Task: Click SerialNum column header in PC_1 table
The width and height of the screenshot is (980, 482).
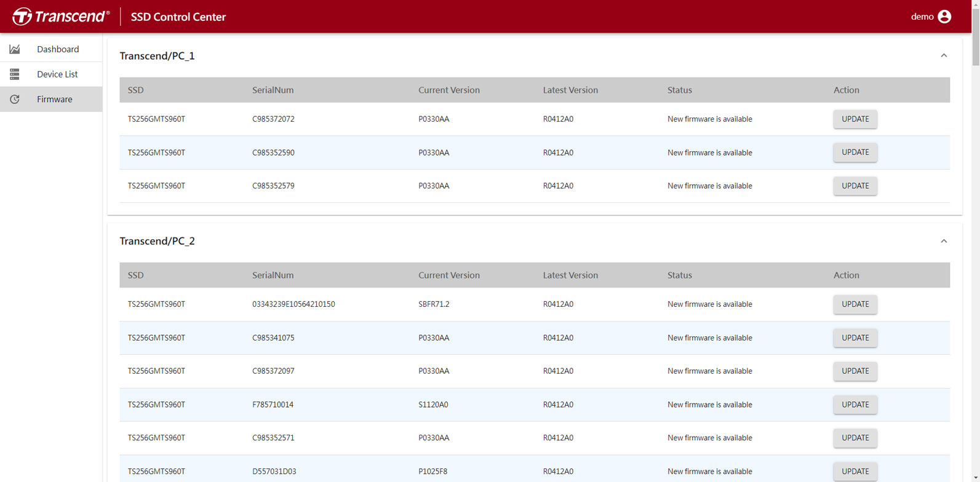Action: tap(273, 90)
